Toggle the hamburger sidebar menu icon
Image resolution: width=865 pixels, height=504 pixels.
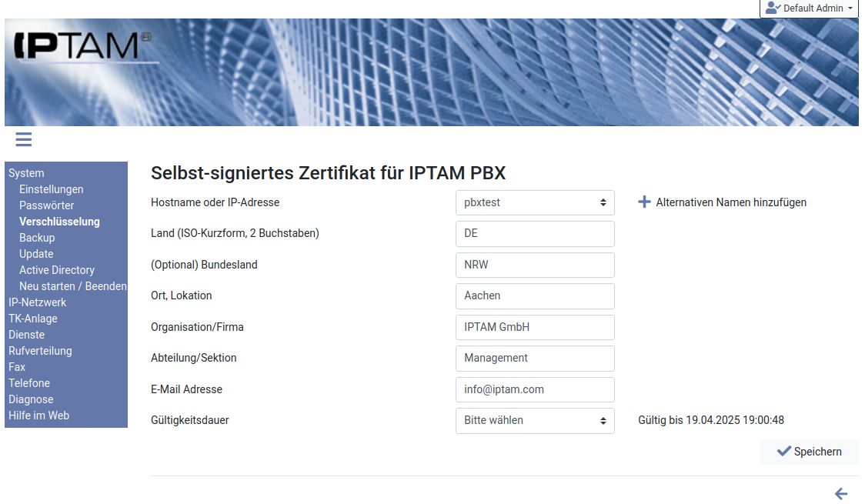[23, 139]
